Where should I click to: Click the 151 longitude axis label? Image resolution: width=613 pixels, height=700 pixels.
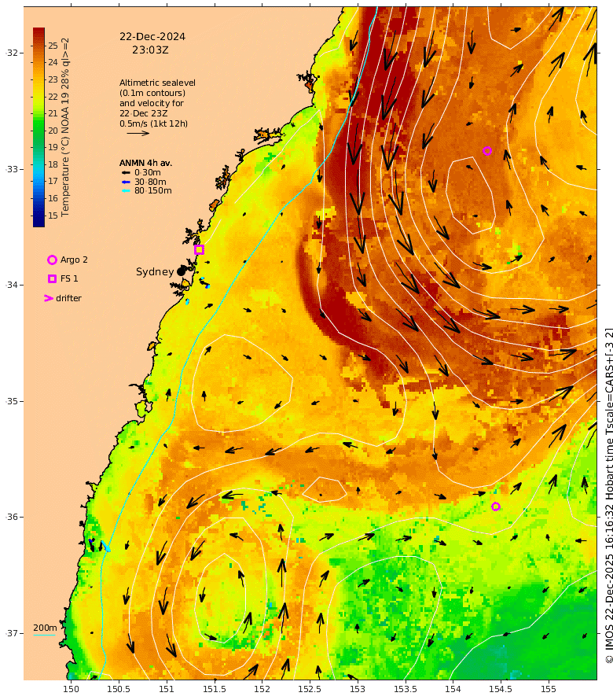[x=167, y=689]
